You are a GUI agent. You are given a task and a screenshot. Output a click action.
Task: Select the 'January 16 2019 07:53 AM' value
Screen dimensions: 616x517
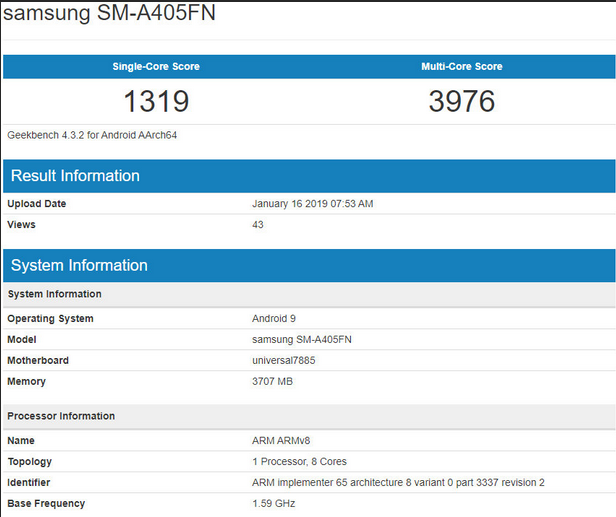(x=313, y=204)
